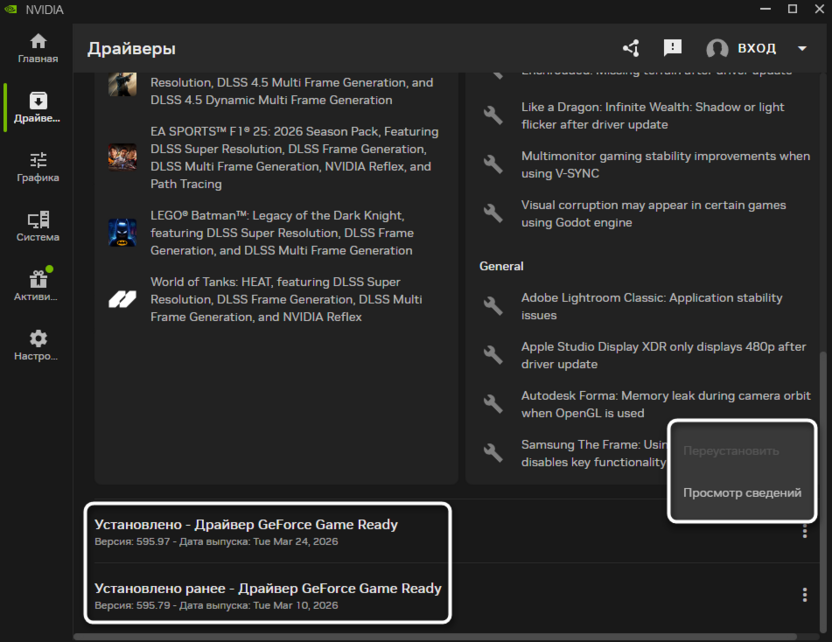Minimize the NVIDIA app window
832x642 pixels.
[765, 9]
